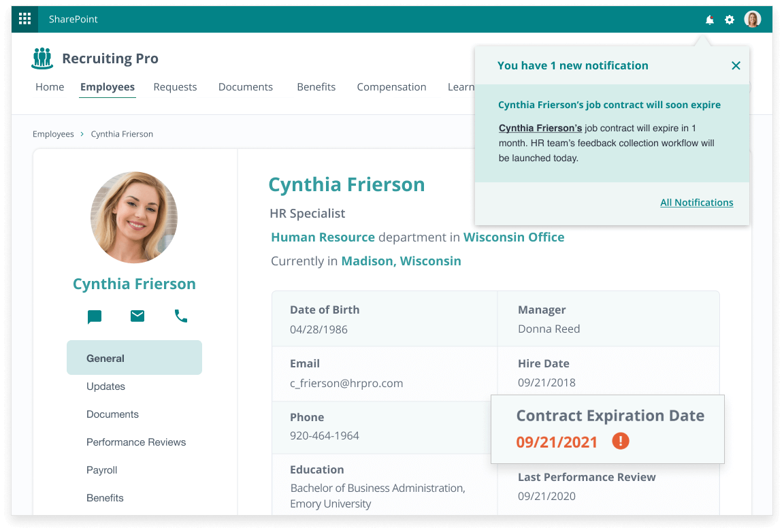Screen dimensions: 784x532
Task: Open All Notifications link
Action: pyautogui.click(x=696, y=203)
